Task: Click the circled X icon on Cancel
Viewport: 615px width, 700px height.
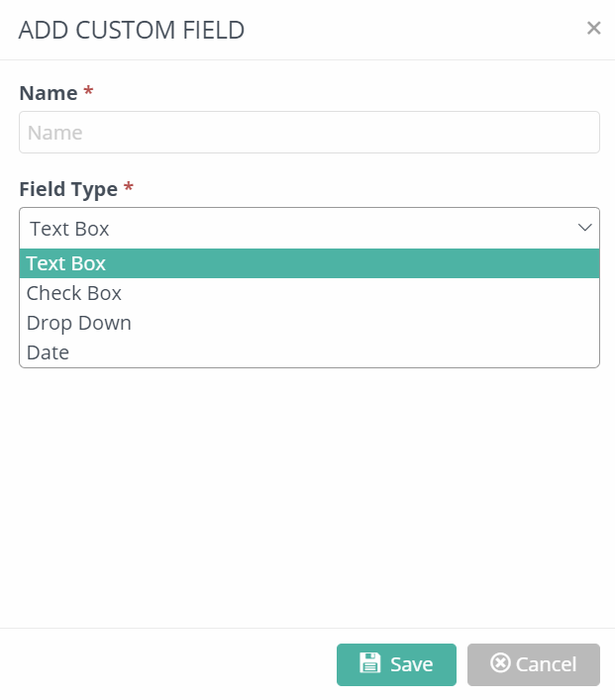Action: tap(500, 663)
